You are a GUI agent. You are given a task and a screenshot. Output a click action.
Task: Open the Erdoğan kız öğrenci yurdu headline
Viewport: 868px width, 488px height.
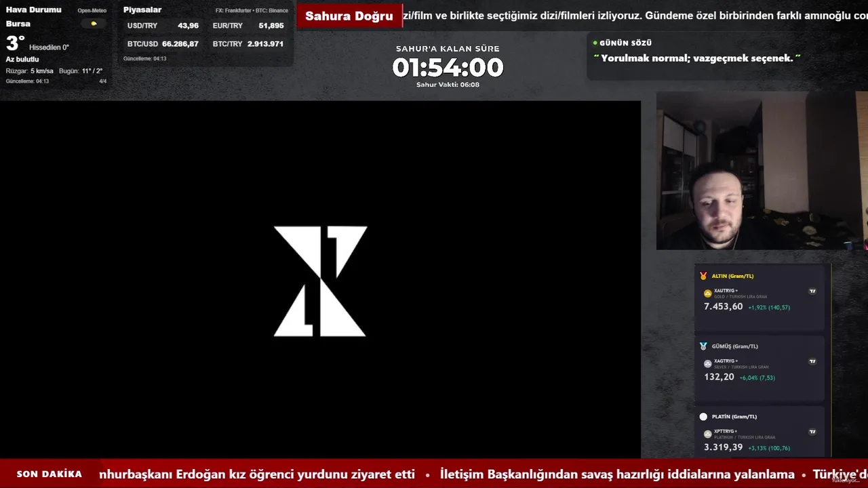pyautogui.click(x=257, y=474)
